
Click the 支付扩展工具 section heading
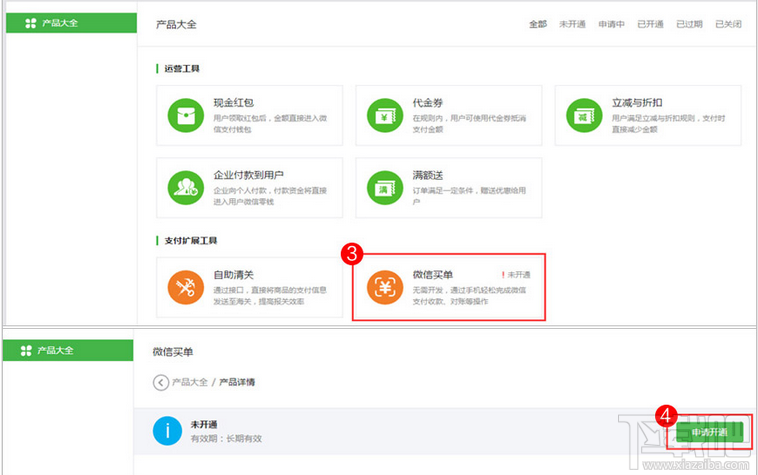pyautogui.click(x=190, y=241)
